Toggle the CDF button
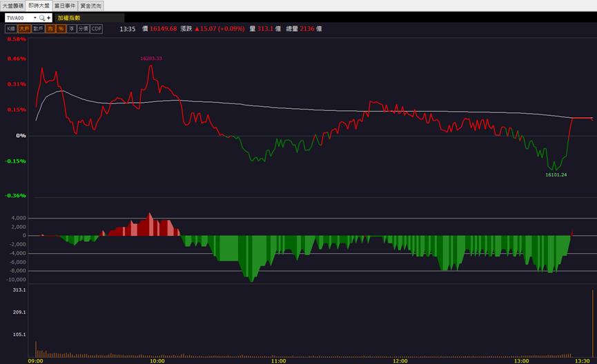 [97, 28]
